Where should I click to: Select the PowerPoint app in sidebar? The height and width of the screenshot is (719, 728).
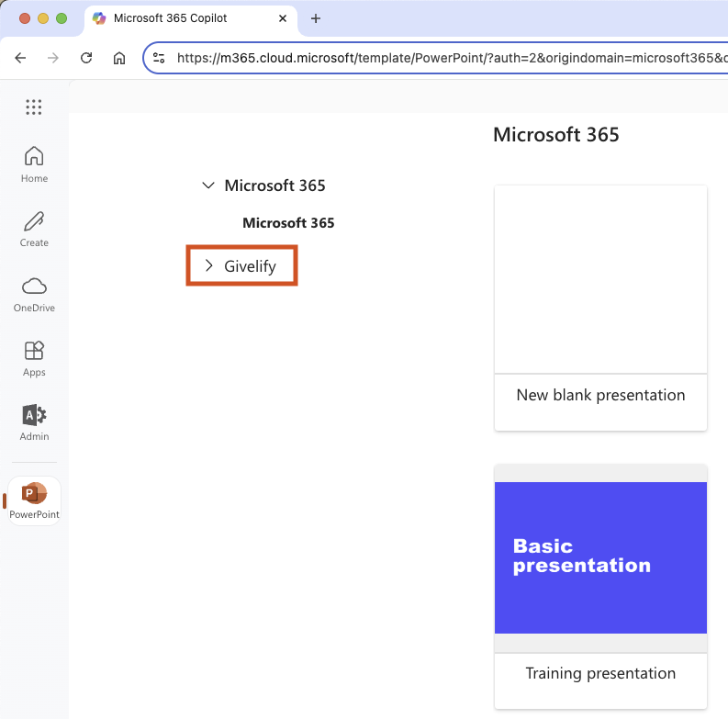tap(34, 501)
